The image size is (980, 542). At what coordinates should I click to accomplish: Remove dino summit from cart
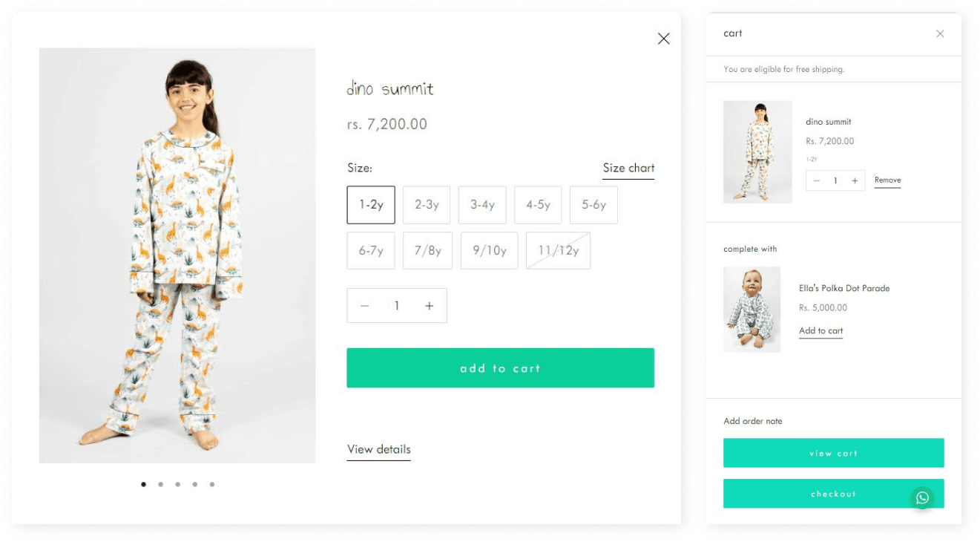[887, 180]
